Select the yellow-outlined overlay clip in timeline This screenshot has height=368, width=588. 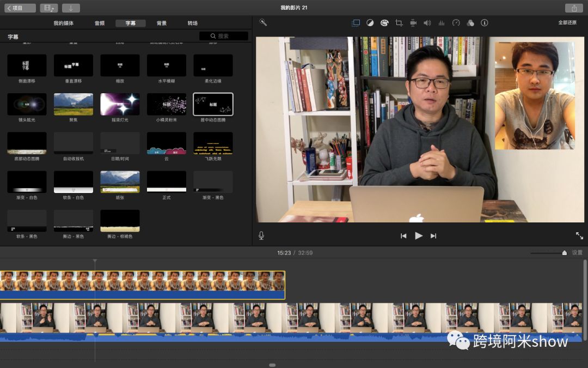coord(143,285)
